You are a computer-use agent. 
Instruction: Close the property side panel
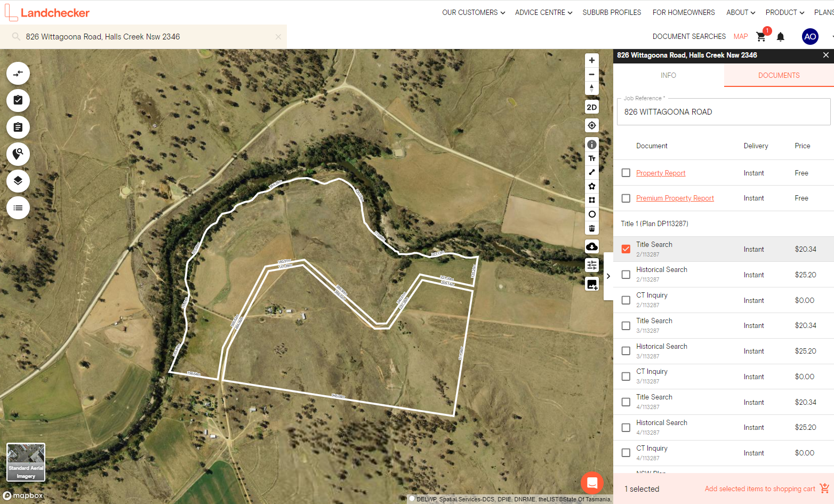click(x=826, y=55)
